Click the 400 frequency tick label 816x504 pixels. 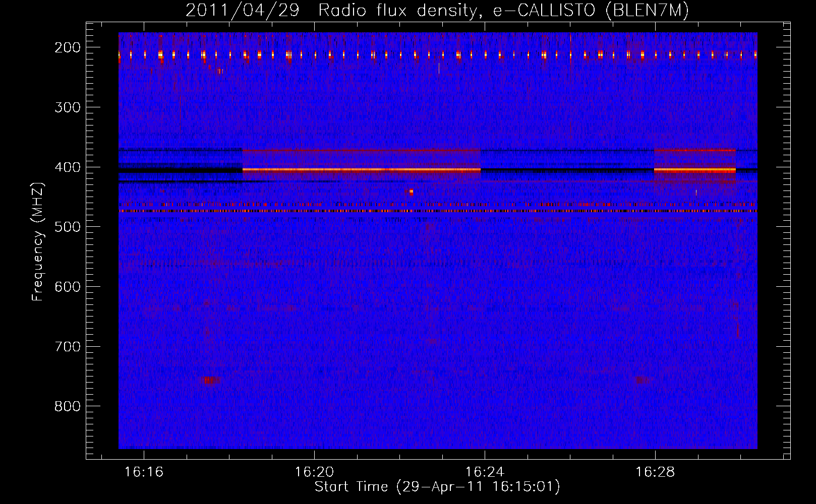67,167
